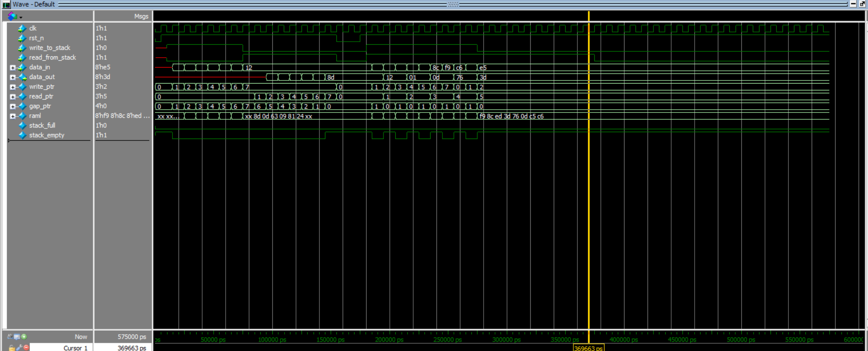Click the raml memory icon
This screenshot has height=351, width=868.
22,116
